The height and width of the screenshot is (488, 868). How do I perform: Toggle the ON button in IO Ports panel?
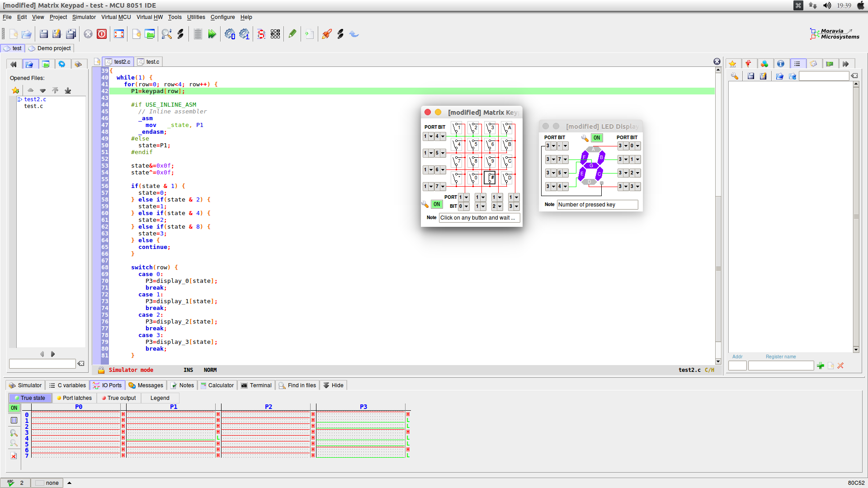pos(14,408)
